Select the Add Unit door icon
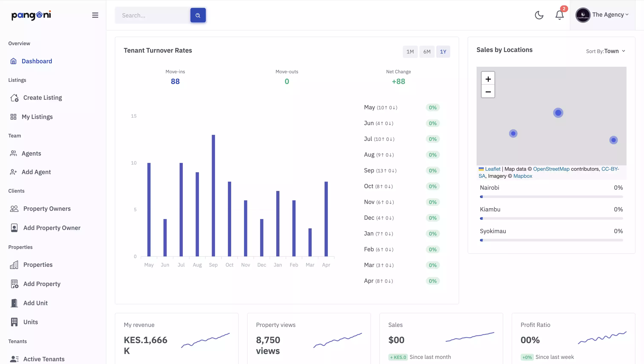The image size is (644, 364). pyautogui.click(x=14, y=303)
